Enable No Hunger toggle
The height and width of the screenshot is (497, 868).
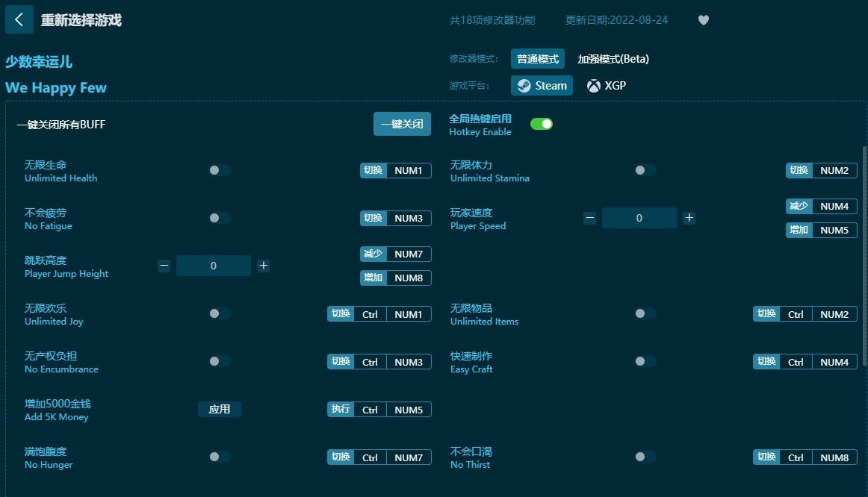click(x=219, y=457)
